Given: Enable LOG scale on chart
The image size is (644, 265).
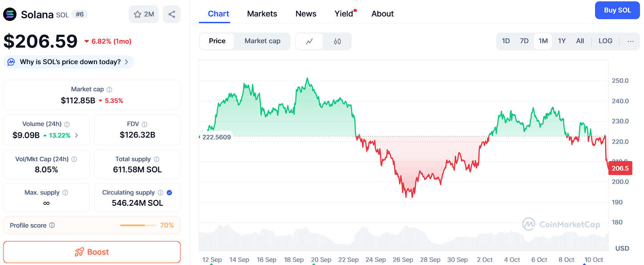Looking at the screenshot, I should [605, 41].
